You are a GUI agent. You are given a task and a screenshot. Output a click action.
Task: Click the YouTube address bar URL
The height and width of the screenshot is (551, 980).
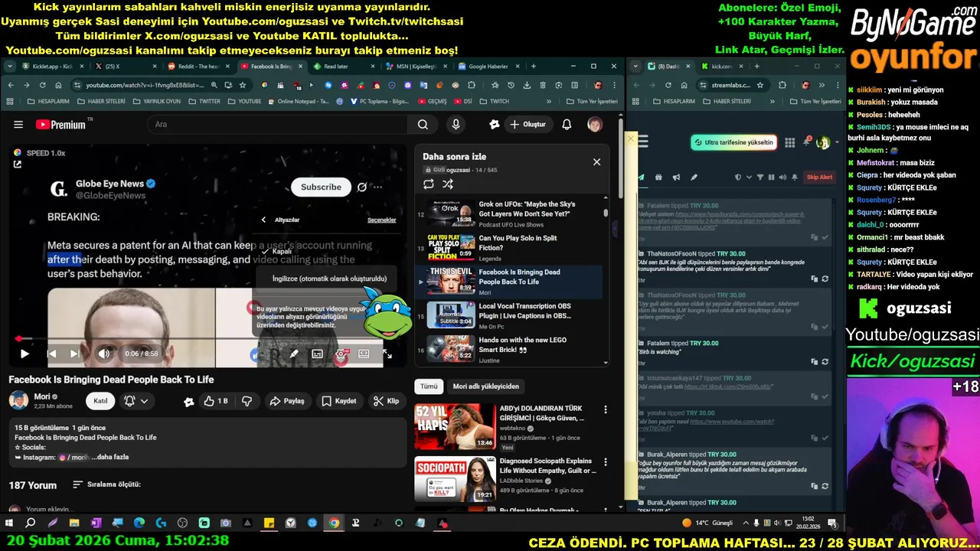pyautogui.click(x=144, y=85)
